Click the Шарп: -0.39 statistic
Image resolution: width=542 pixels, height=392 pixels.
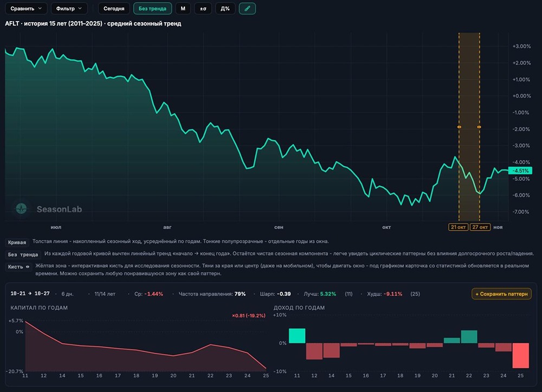click(275, 294)
